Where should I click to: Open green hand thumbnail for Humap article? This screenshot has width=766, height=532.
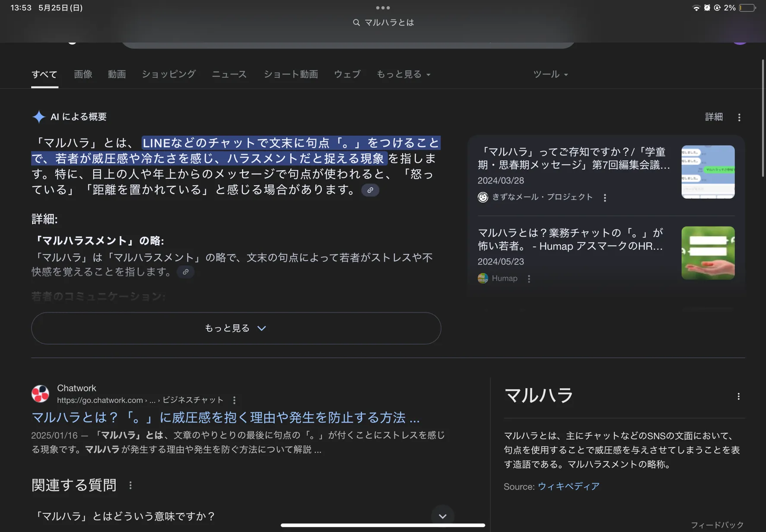708,253
